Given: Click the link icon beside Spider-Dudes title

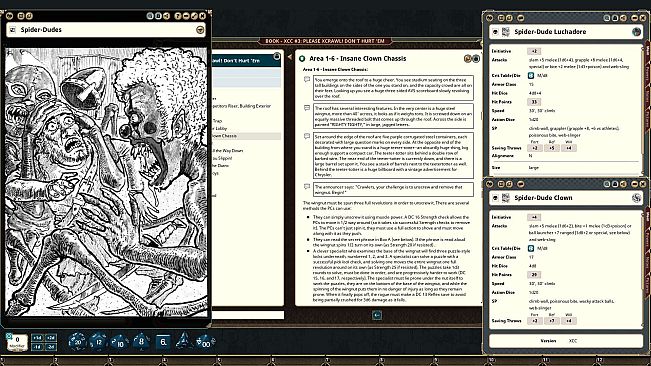Looking at the screenshot, I should pos(12,30).
